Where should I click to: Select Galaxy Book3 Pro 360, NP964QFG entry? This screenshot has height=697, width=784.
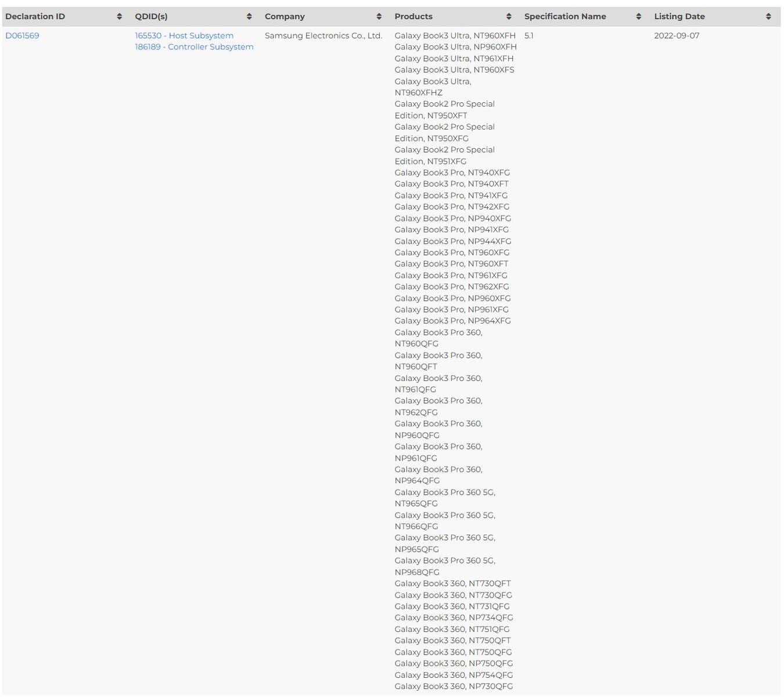pyautogui.click(x=438, y=475)
